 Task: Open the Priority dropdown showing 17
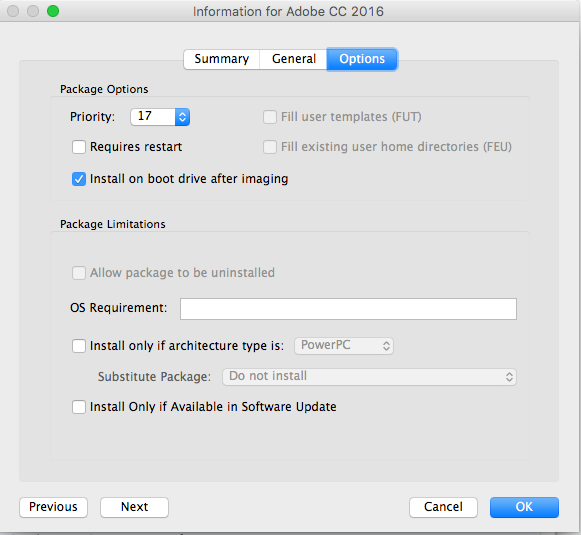point(160,117)
